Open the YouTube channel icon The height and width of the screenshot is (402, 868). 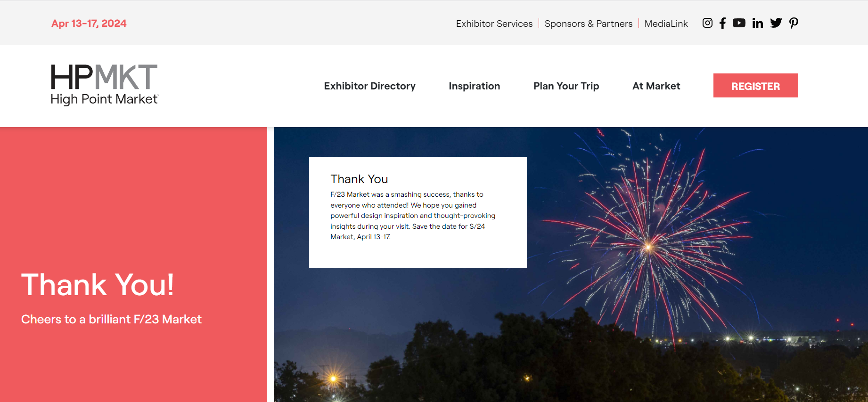click(x=739, y=23)
